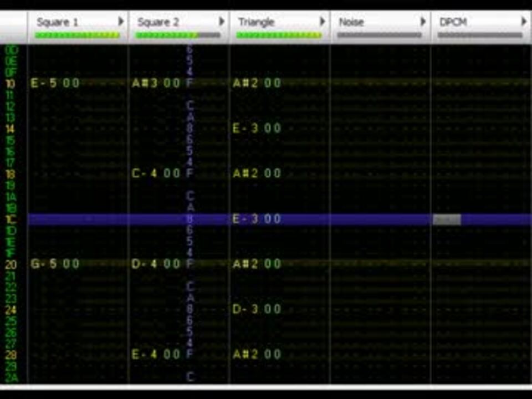Select note C-4 in Square 2
The height and width of the screenshot is (399, 532).
[x=145, y=173]
